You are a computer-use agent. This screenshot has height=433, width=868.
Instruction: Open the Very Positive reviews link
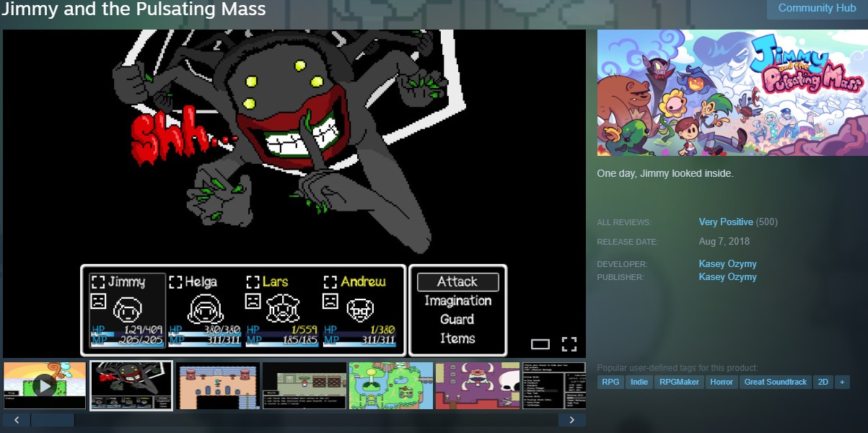(726, 222)
